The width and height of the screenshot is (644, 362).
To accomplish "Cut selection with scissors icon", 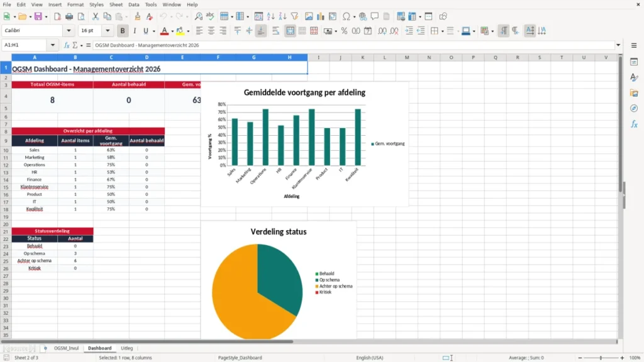I will tap(96, 16).
